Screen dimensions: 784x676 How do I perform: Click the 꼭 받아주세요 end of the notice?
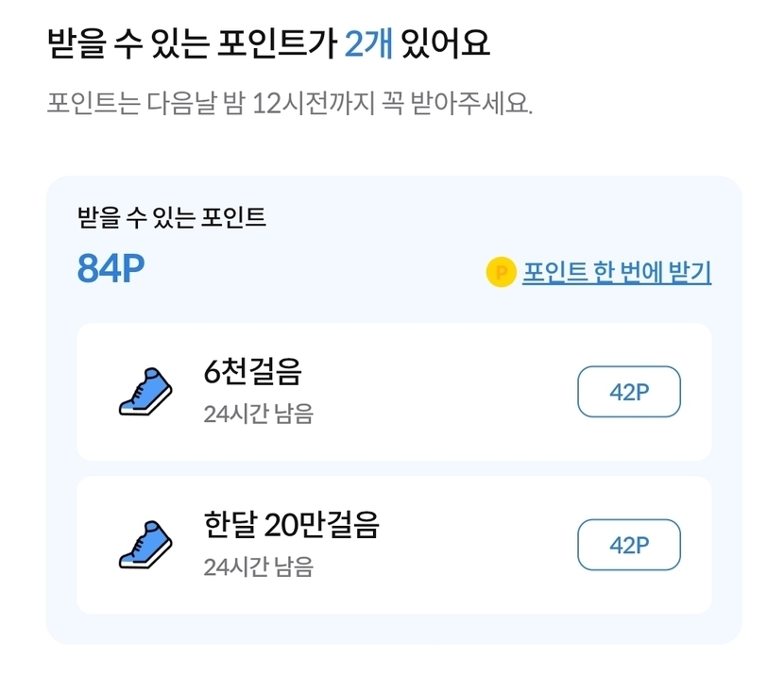(472, 102)
